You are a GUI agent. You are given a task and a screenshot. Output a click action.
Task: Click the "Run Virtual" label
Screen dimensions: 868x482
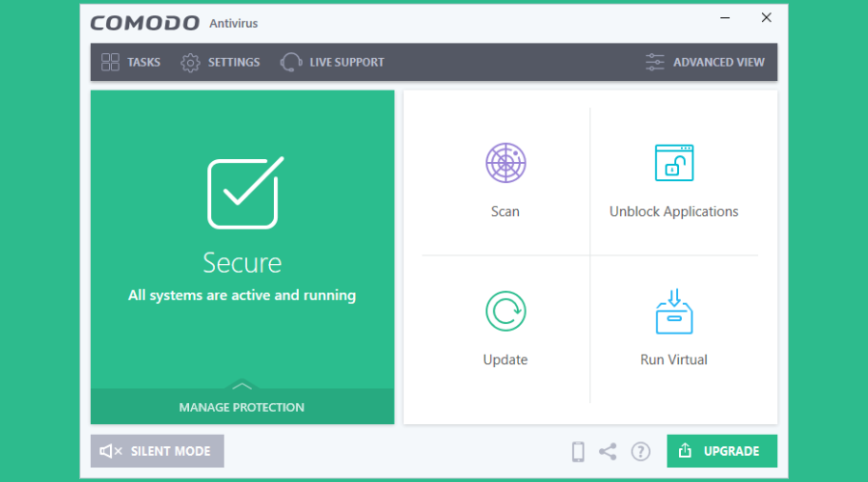(674, 360)
